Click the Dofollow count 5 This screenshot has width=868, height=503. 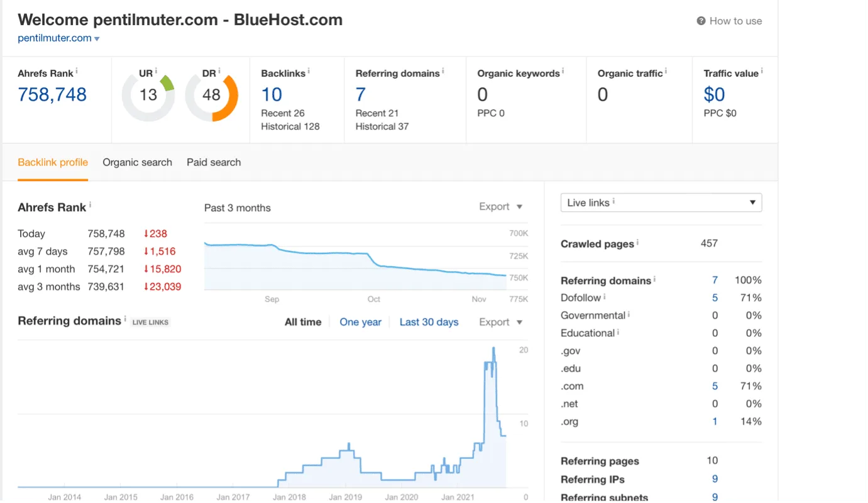pos(715,297)
